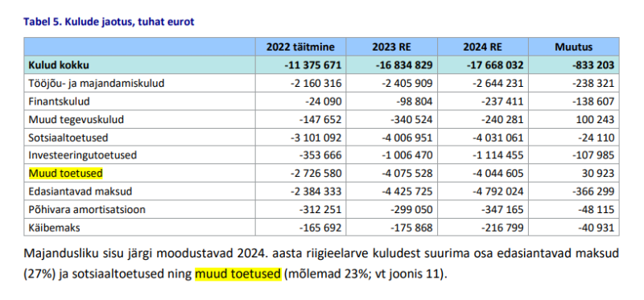Click the change value -366 299
Image resolution: width=644 pixels, height=300 pixels.
pyautogui.click(x=593, y=191)
